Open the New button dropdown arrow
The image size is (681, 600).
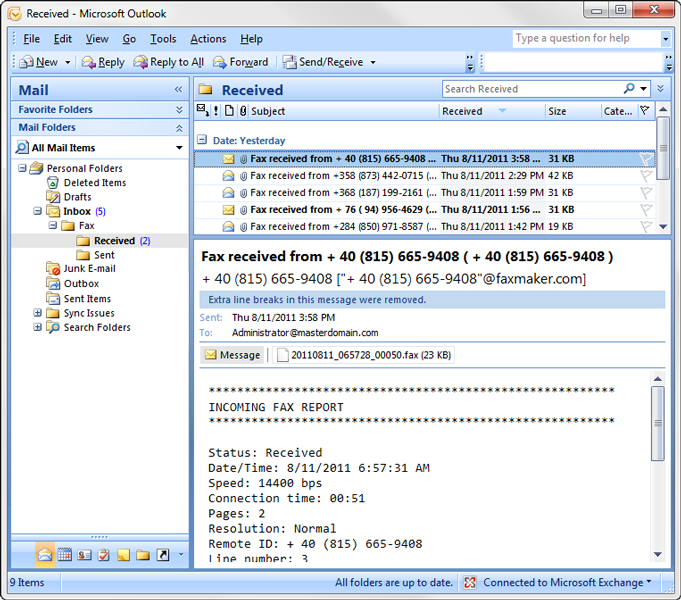coord(68,62)
